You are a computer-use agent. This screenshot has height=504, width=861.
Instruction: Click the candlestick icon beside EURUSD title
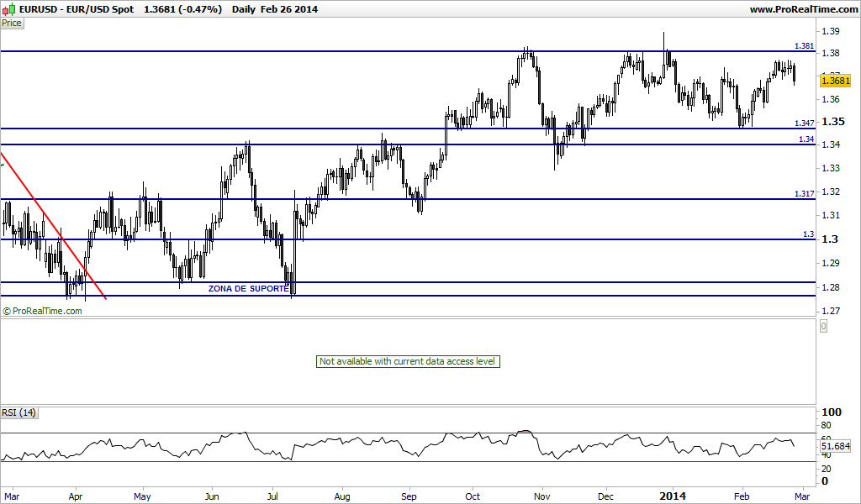point(8,8)
